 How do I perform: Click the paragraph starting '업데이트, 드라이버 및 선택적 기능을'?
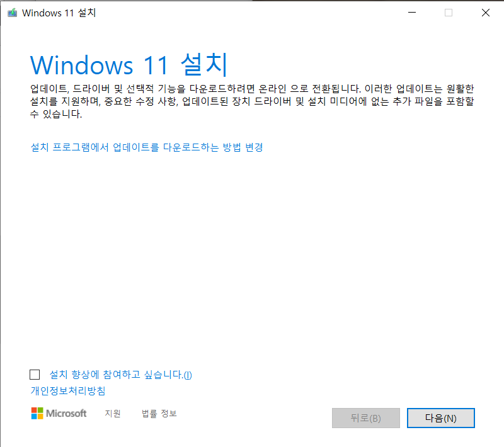(x=252, y=101)
